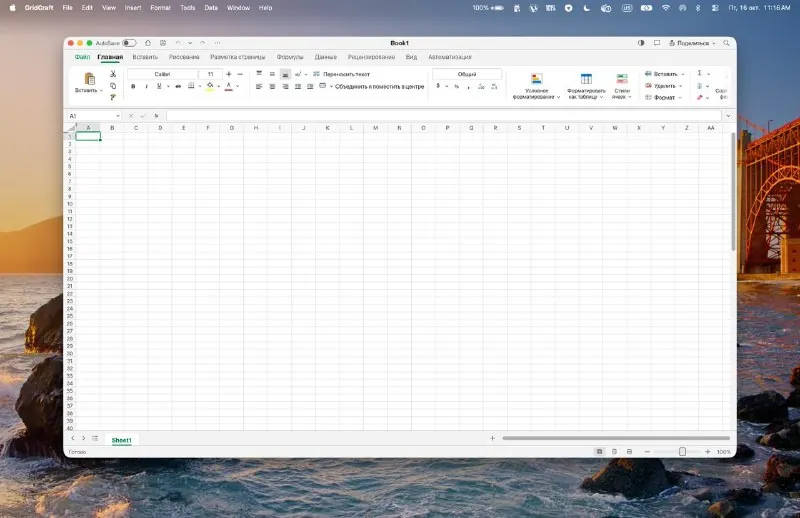Image resolution: width=800 pixels, height=518 pixels.
Task: Increase indent in cell
Action: click(310, 86)
